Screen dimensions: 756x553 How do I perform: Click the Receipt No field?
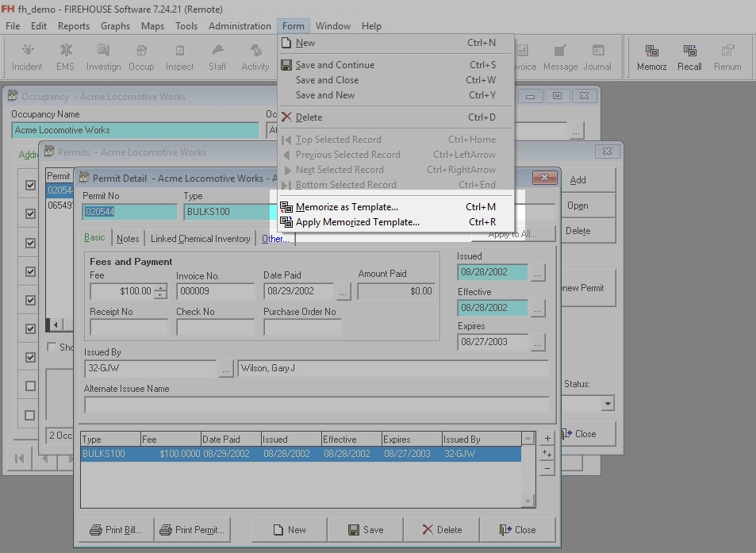[129, 328]
